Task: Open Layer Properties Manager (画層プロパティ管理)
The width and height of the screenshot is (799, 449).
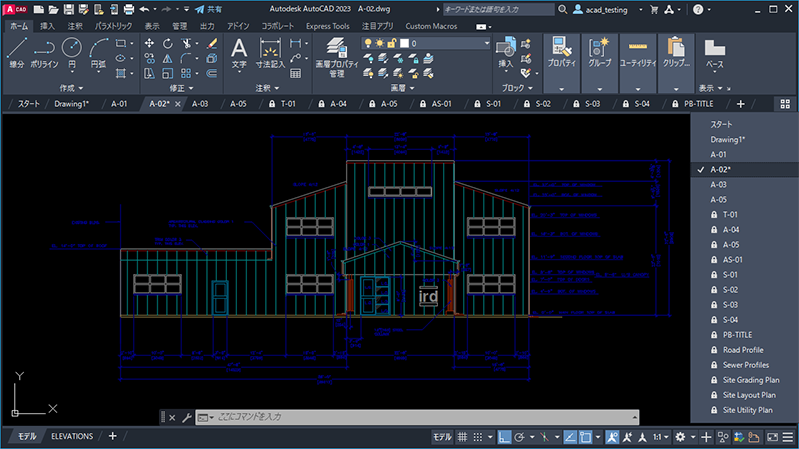Action: [337, 57]
